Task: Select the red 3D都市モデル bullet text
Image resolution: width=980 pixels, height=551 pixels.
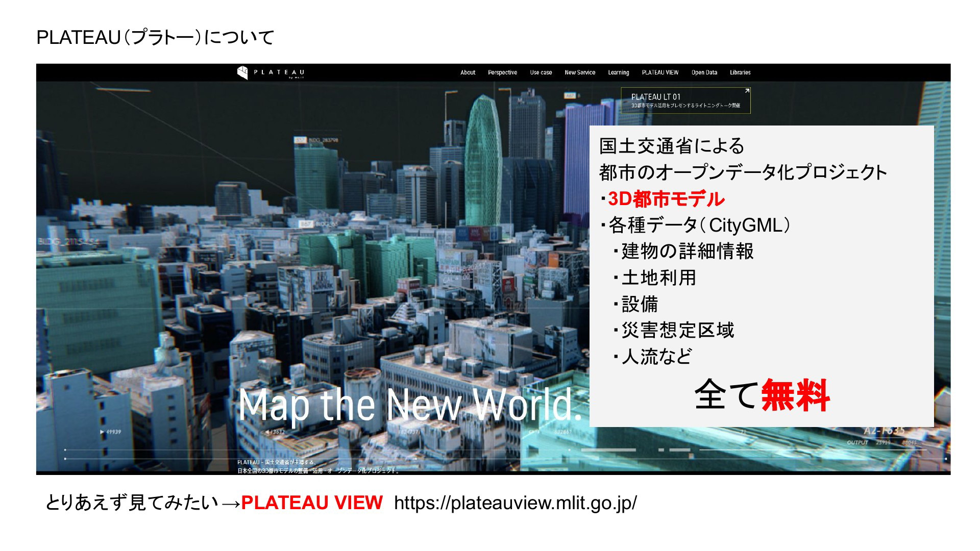Action: [666, 199]
